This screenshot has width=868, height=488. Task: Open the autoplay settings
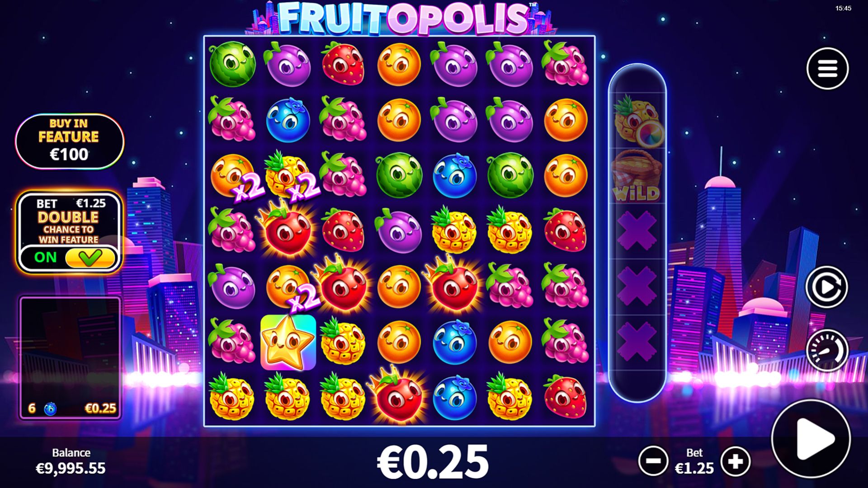point(827,287)
